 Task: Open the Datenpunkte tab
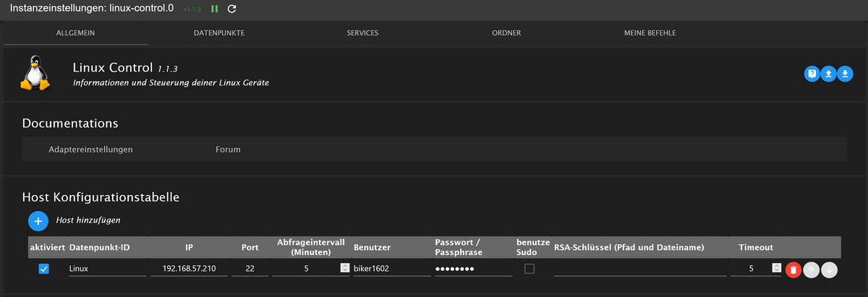[x=219, y=33]
